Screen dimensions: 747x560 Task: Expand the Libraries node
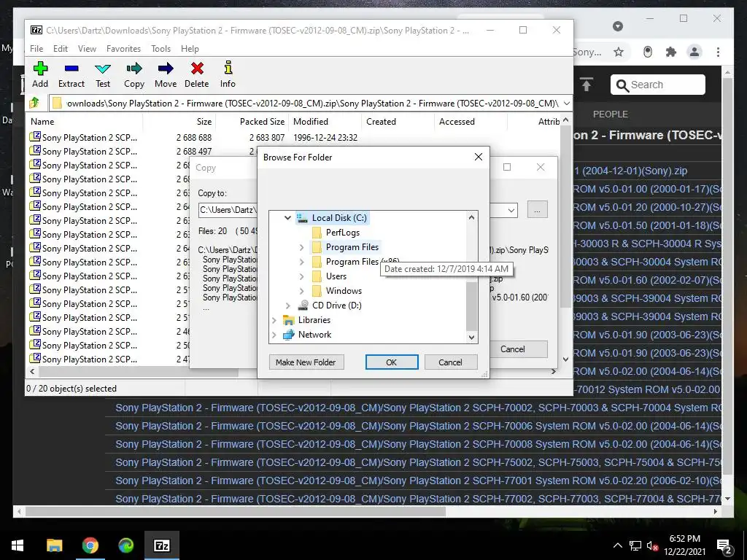(x=274, y=321)
